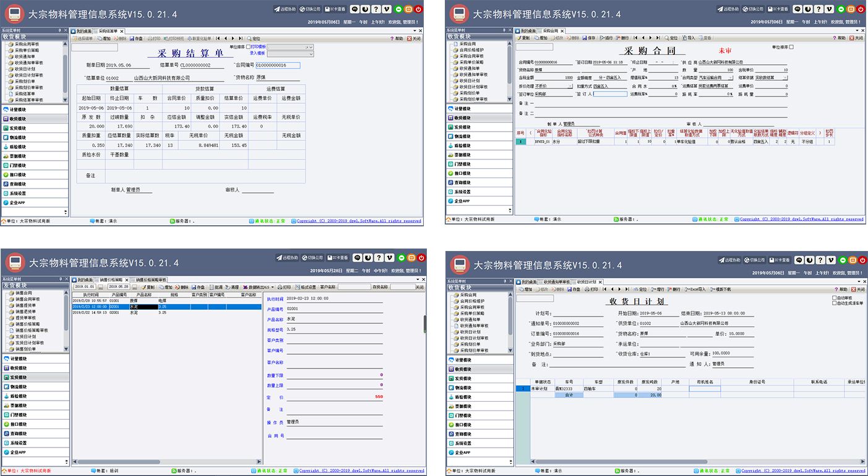Click 模版下载 in the 收货日计划 toolbar
This screenshot has height=476, width=868.
click(x=721, y=289)
